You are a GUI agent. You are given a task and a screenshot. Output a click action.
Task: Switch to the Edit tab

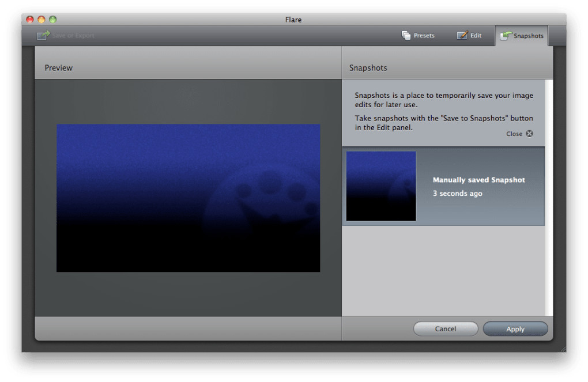469,35
